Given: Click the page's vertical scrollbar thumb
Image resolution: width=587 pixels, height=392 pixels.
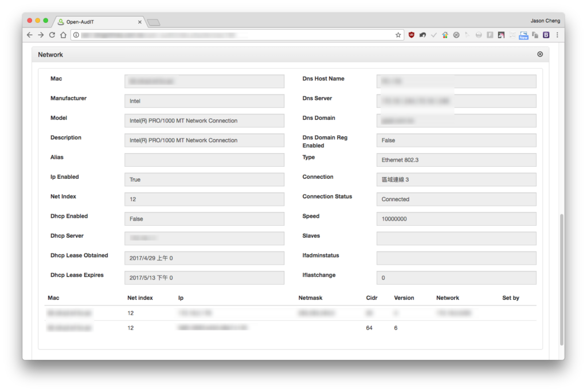Looking at the screenshot, I should click(562, 279).
